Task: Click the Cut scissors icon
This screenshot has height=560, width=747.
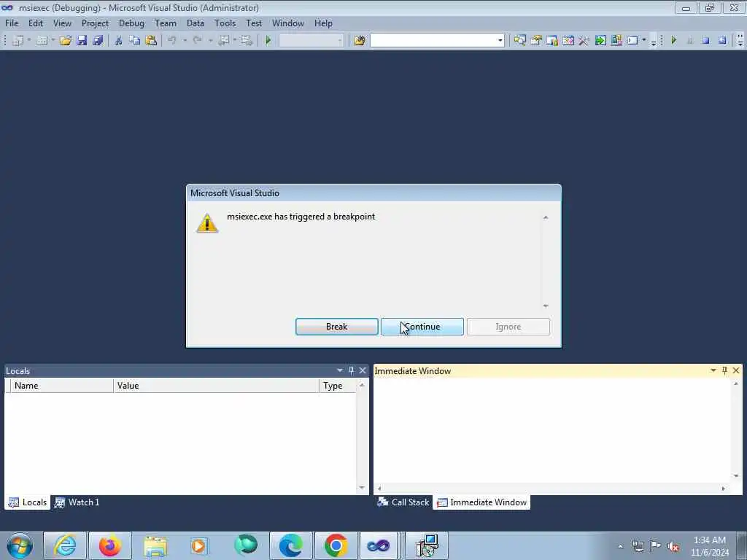Action: point(119,41)
